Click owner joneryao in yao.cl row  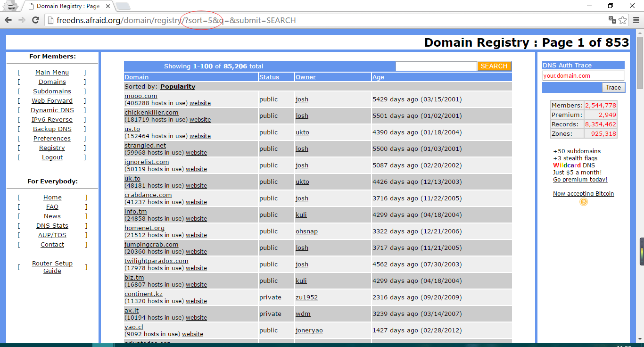(309, 330)
